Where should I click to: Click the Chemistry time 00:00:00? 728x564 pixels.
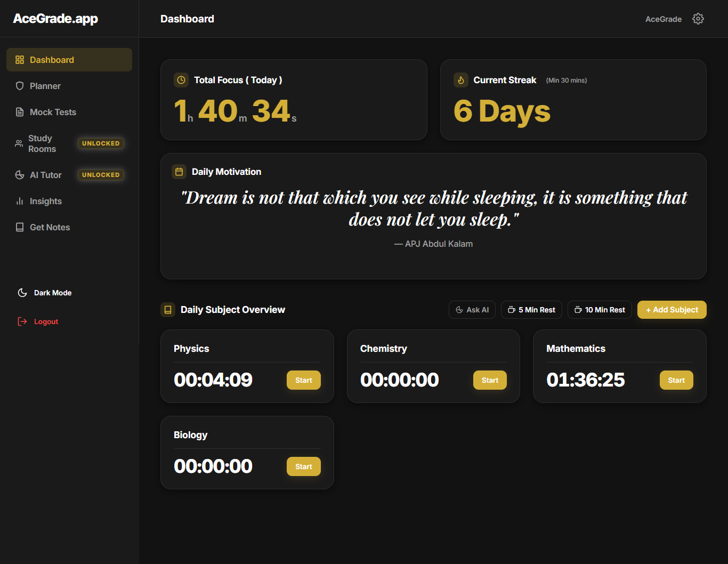(x=400, y=380)
